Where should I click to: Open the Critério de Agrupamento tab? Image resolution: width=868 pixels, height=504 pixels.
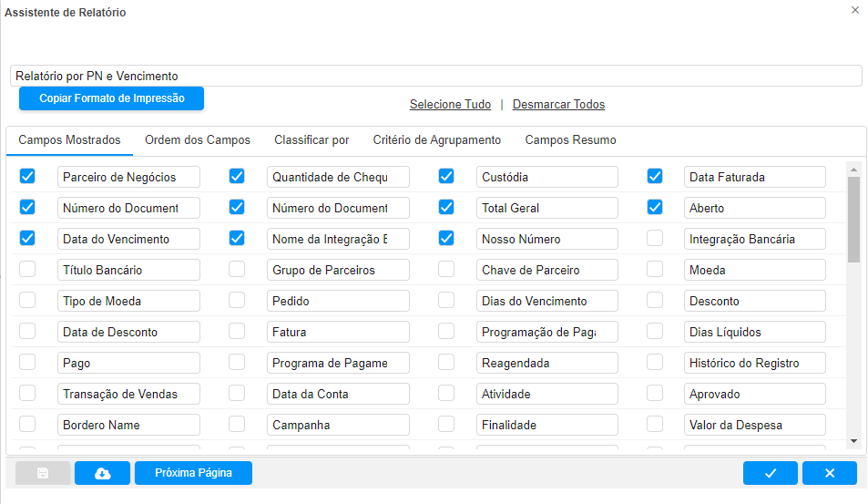pyautogui.click(x=436, y=140)
